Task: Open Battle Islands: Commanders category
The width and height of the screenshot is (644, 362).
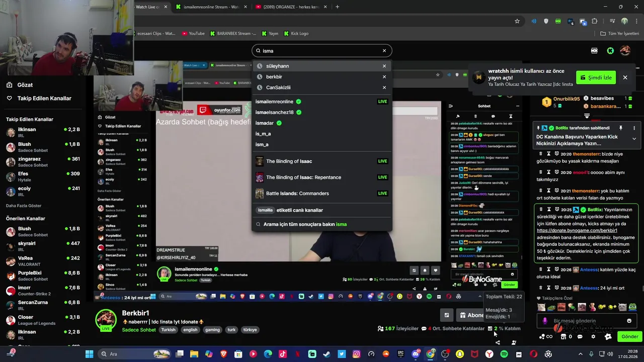Action: [x=321, y=194]
